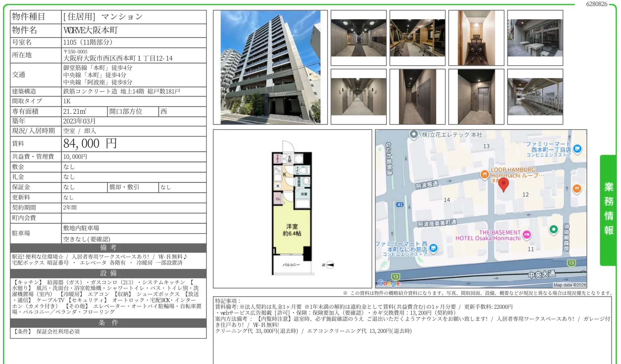Image resolution: width=621 pixels, height=364 pixels.
Task: Click the green subway station marker
Action: [x=553, y=229]
